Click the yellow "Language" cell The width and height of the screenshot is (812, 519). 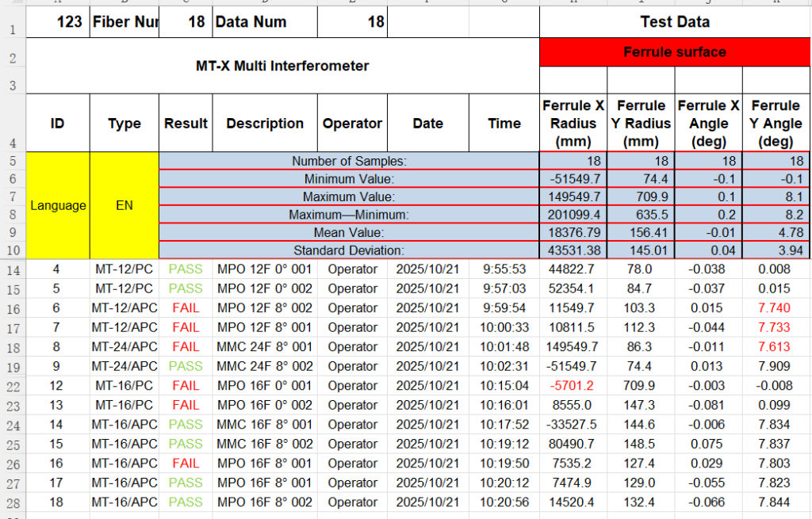click(x=58, y=205)
